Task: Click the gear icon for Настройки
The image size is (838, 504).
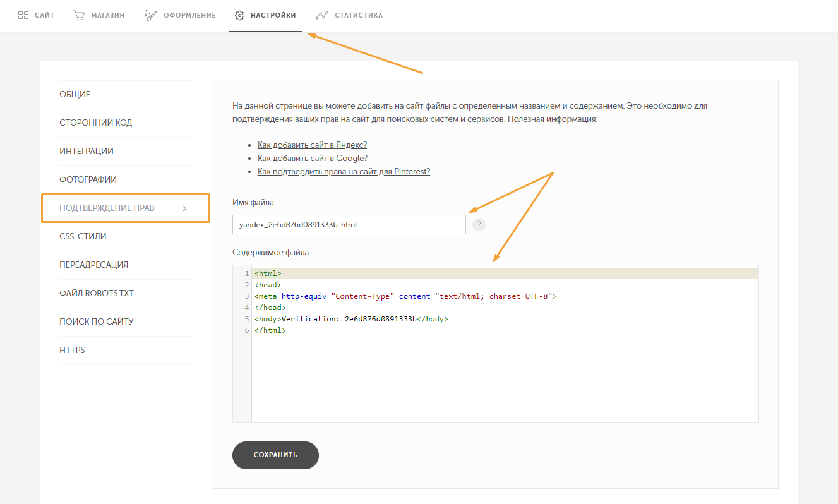Action: [239, 15]
